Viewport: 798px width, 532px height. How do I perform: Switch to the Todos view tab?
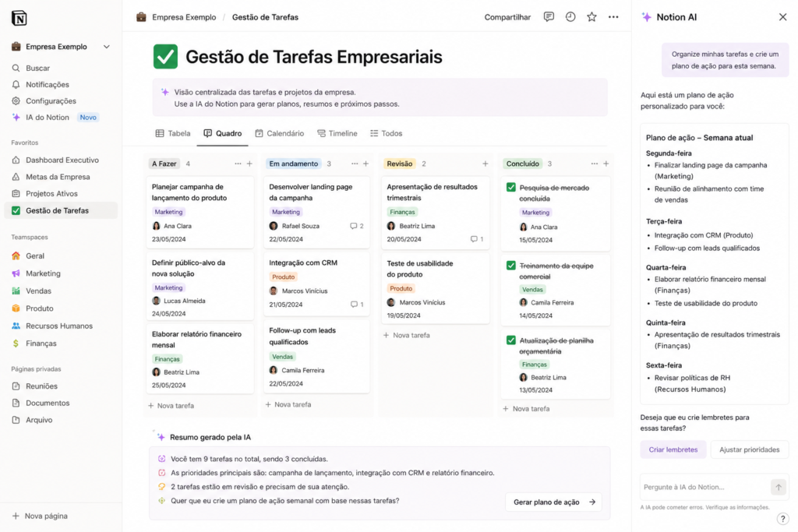tap(387, 133)
